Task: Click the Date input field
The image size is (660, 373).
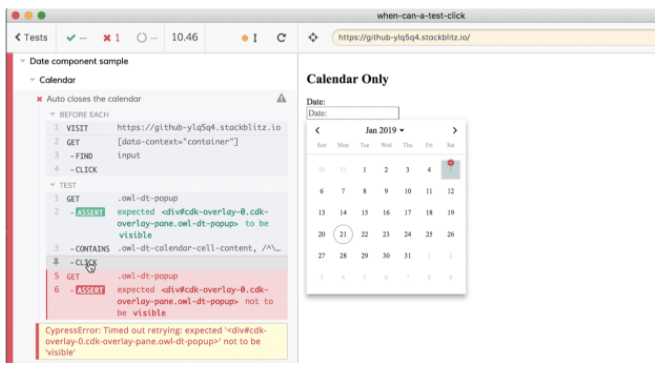Action: [353, 113]
